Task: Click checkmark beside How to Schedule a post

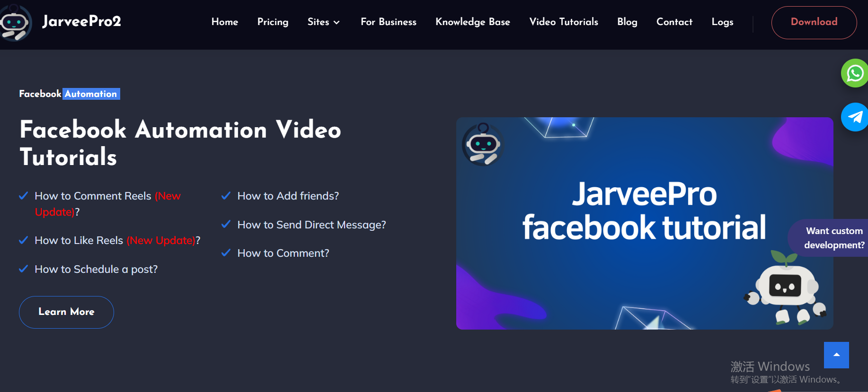Action: [23, 269]
